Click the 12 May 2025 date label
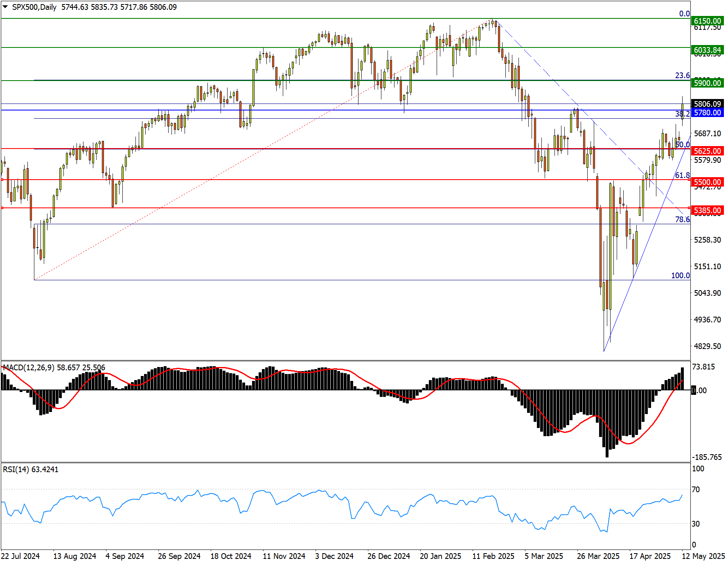 click(703, 556)
